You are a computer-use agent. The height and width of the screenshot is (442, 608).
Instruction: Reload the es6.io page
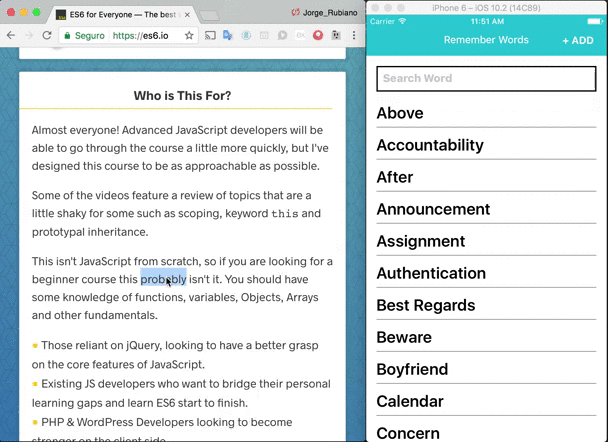47,36
